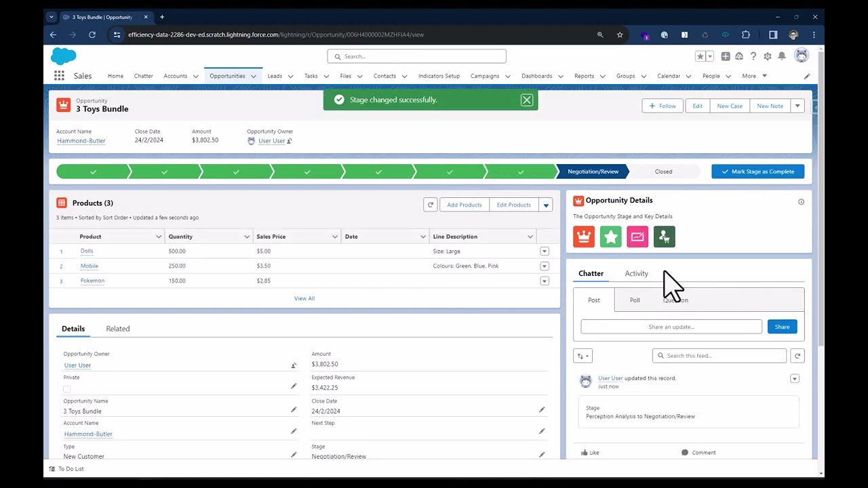Click the Share post button
This screenshot has width=868, height=488.
[782, 327]
